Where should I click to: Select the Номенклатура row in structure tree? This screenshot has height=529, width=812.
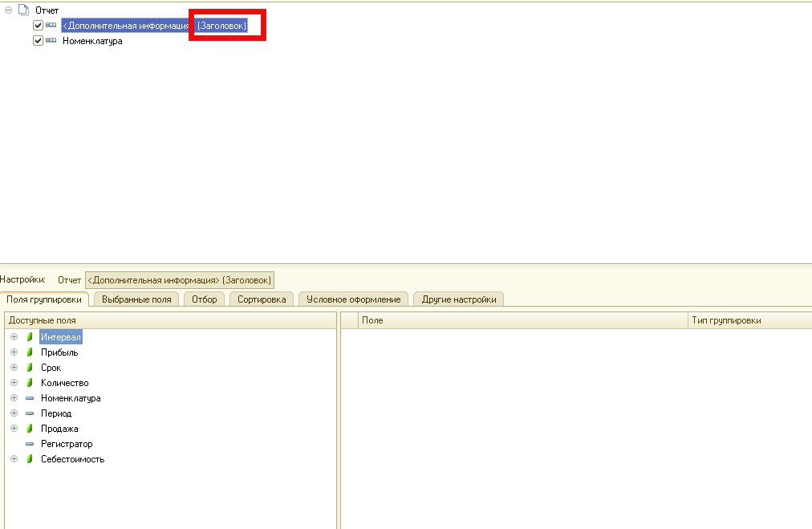(x=92, y=41)
